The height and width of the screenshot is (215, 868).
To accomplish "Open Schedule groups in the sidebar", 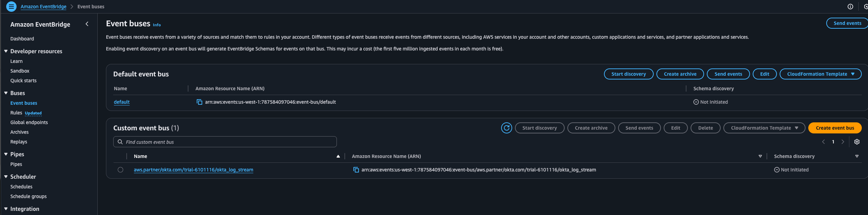I will pos(28,196).
